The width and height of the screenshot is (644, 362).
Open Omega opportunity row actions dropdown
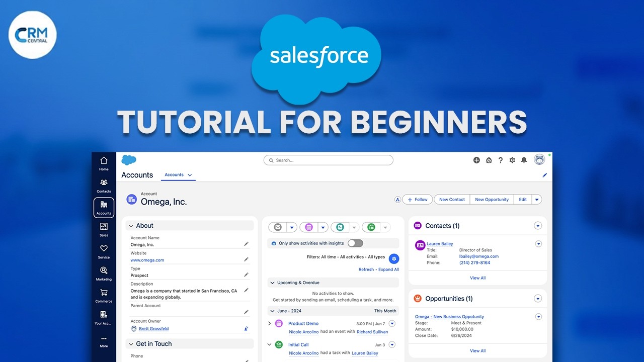[x=538, y=317]
